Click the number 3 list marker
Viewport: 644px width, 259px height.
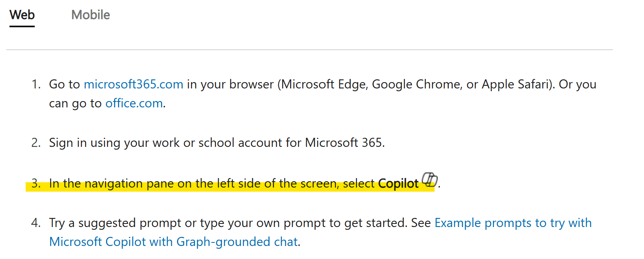[x=36, y=184]
